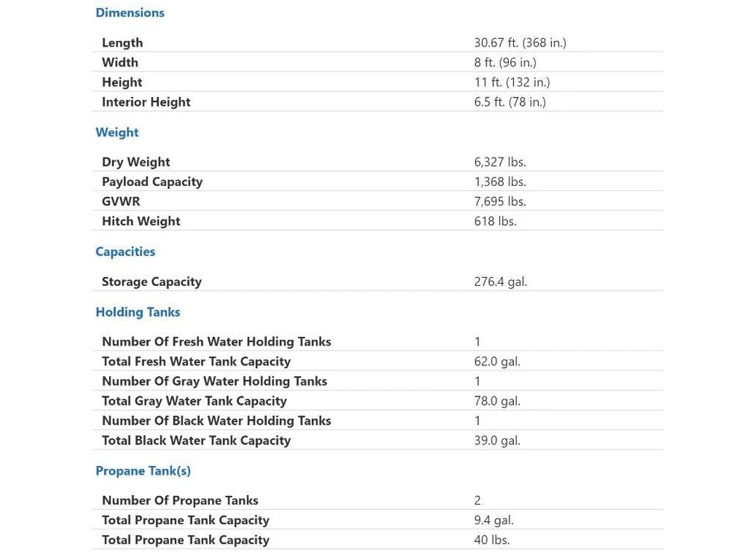
Task: Click the Storage Capacity label
Action: (152, 281)
